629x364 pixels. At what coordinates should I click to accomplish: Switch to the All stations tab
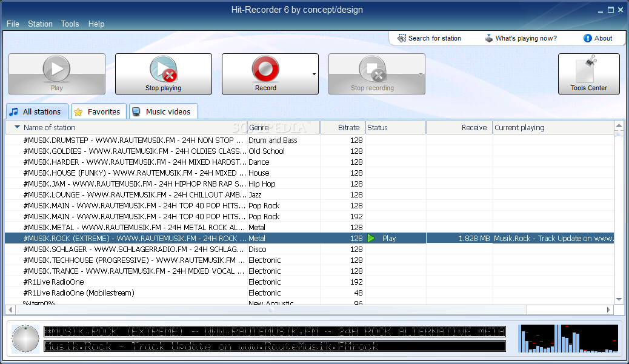[x=37, y=111]
